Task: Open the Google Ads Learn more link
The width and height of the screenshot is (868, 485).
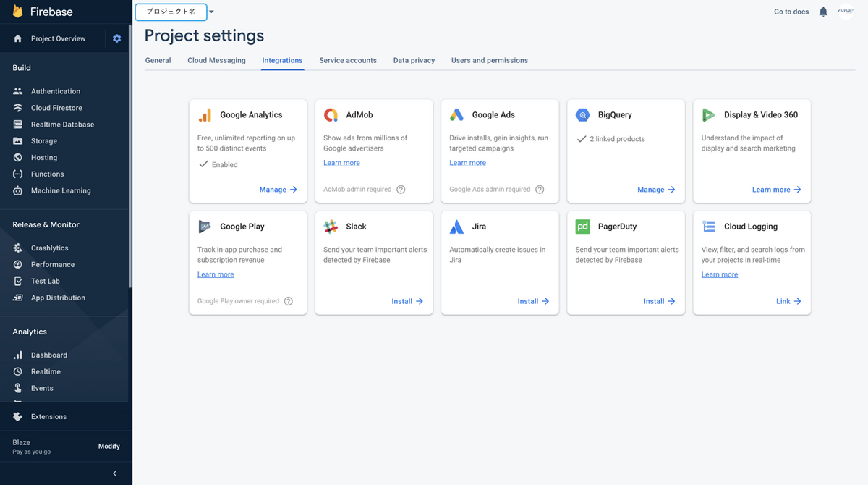Action: pyautogui.click(x=467, y=163)
